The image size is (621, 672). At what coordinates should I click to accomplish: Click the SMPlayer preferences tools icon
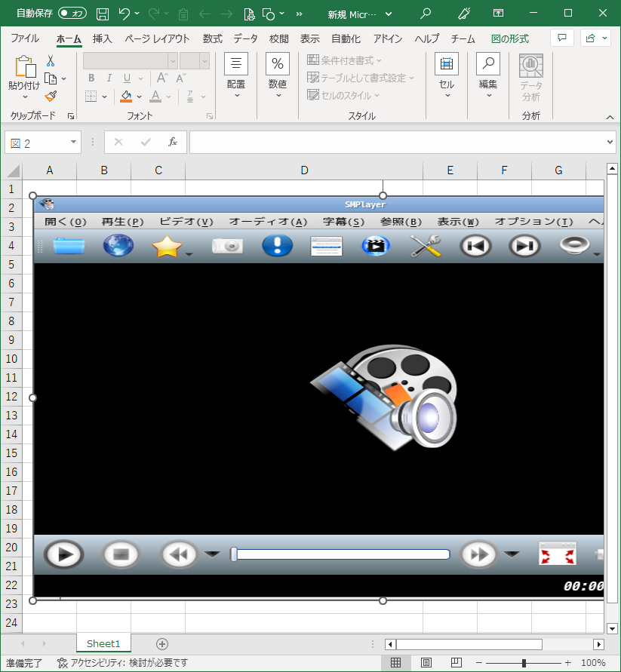point(426,246)
